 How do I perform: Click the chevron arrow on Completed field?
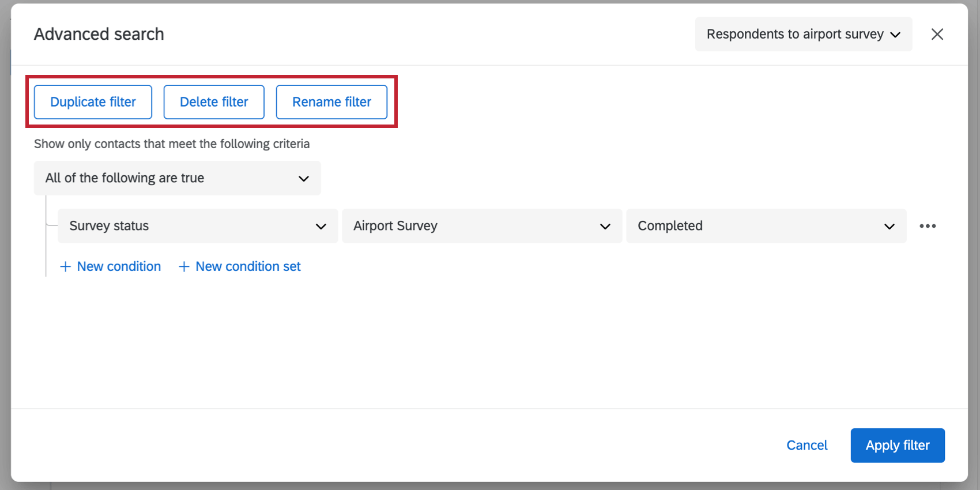889,227
